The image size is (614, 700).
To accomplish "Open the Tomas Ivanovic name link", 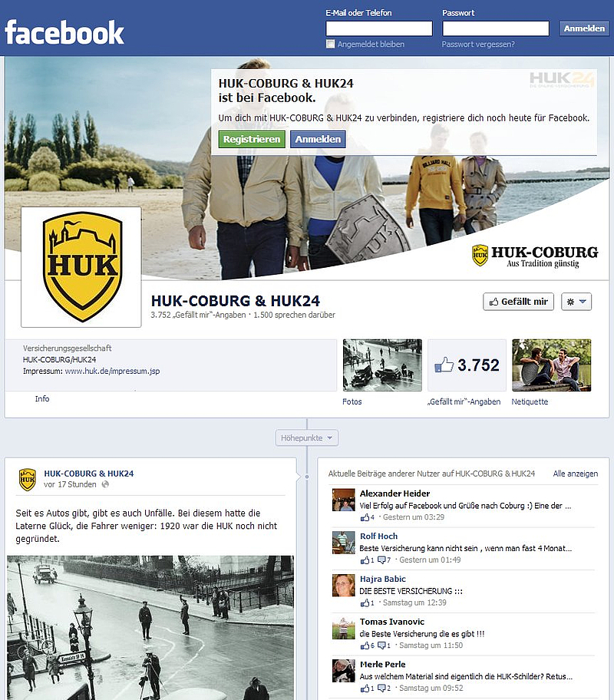I will [x=392, y=622].
